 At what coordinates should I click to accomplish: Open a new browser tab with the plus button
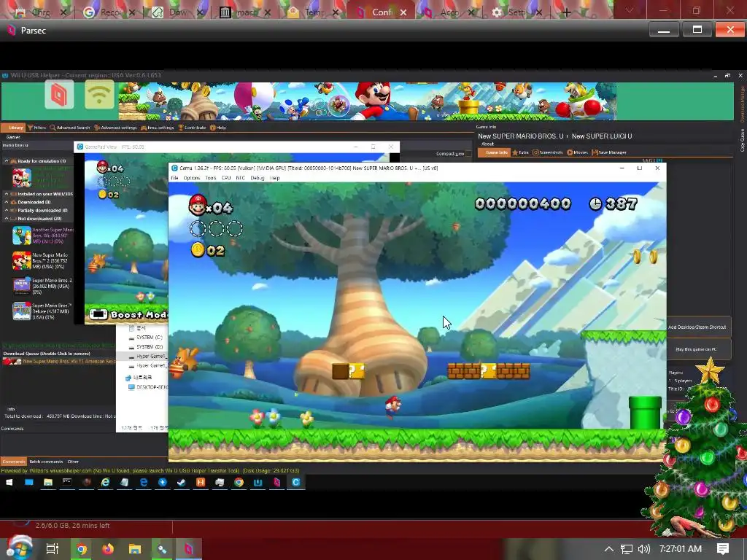pyautogui.click(x=566, y=12)
